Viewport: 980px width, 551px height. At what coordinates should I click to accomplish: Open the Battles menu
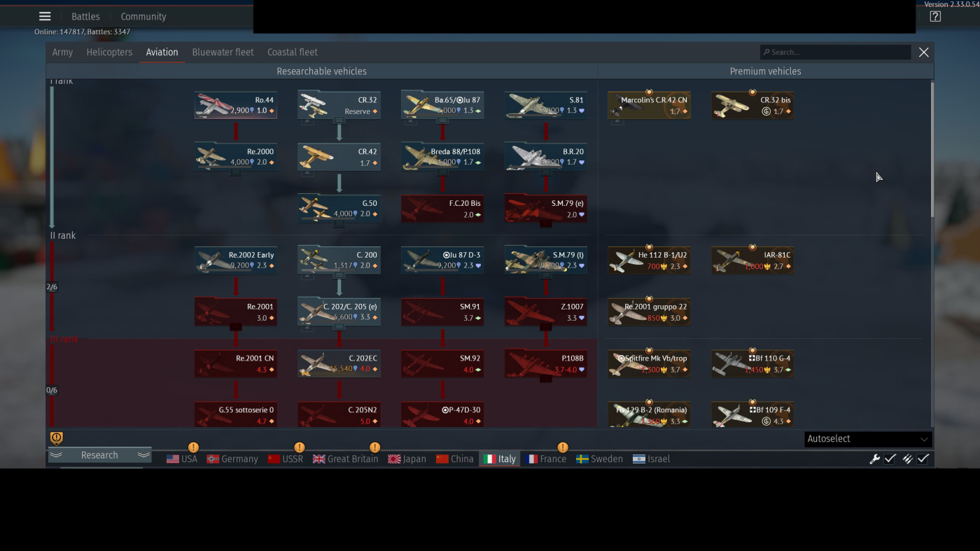pos(85,17)
